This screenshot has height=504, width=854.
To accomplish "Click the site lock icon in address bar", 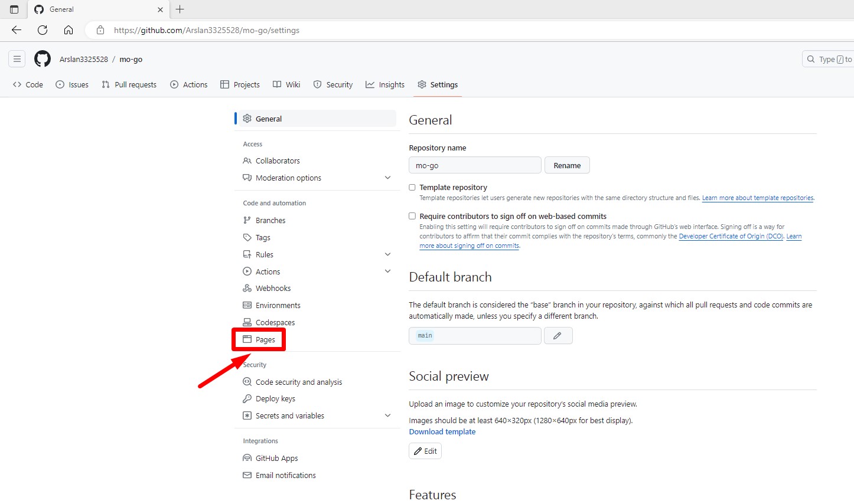I will [x=100, y=30].
